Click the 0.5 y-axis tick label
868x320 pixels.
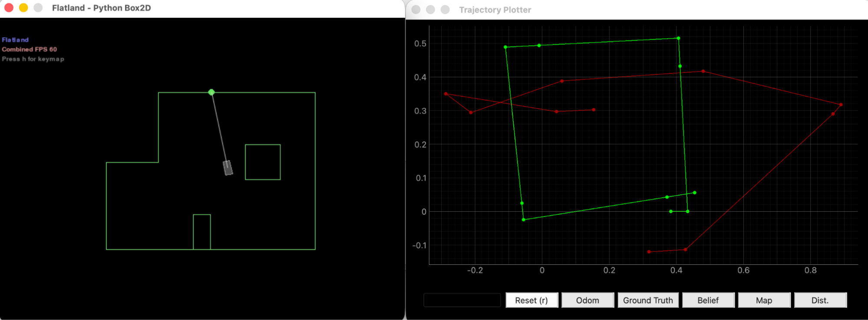click(420, 43)
